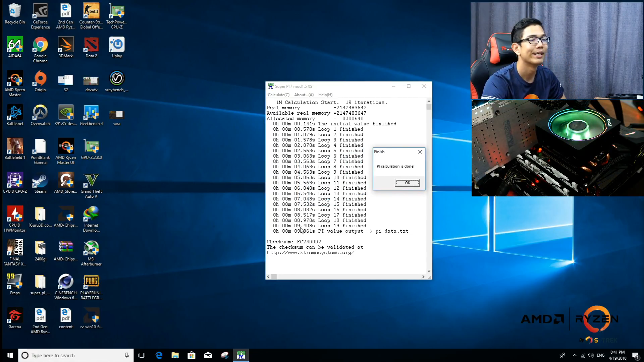Select the Battlefield 1 desktop icon
The image size is (644, 362).
(15, 149)
